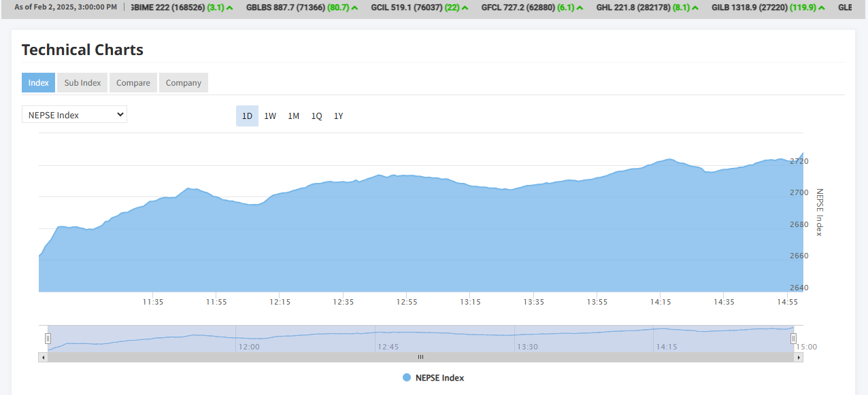The height and width of the screenshot is (395, 868).
Task: Click the green up arrow beside GBLBS
Action: (355, 7)
